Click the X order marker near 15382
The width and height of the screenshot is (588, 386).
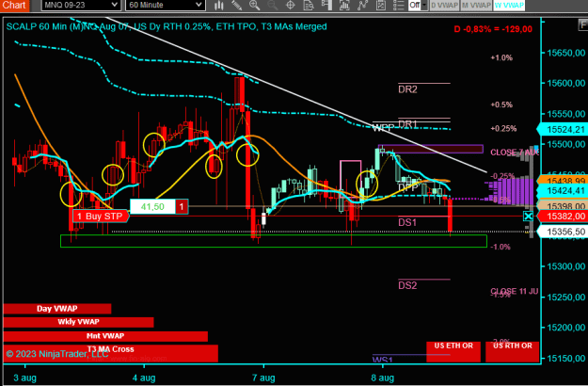click(x=528, y=217)
